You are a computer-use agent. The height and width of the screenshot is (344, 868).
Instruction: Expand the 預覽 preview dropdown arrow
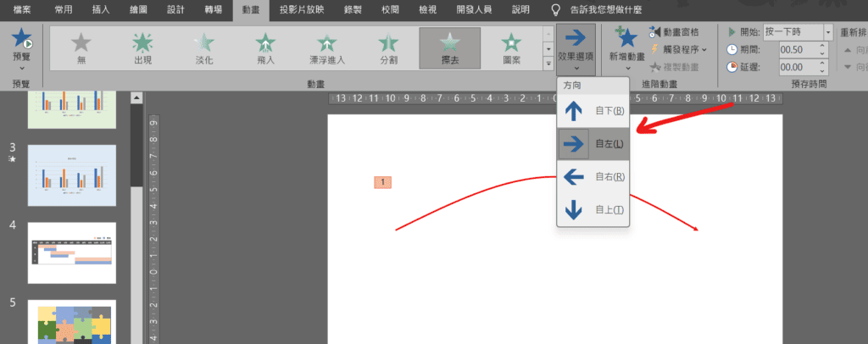click(21, 68)
